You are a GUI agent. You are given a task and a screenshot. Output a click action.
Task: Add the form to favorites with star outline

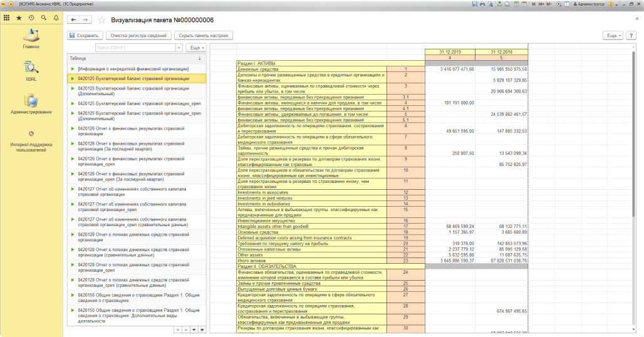coord(102,20)
